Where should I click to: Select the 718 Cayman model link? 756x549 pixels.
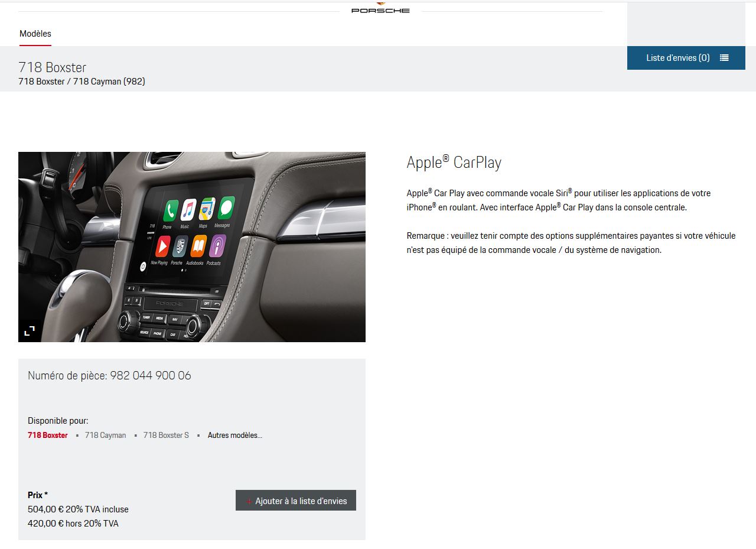pos(106,435)
